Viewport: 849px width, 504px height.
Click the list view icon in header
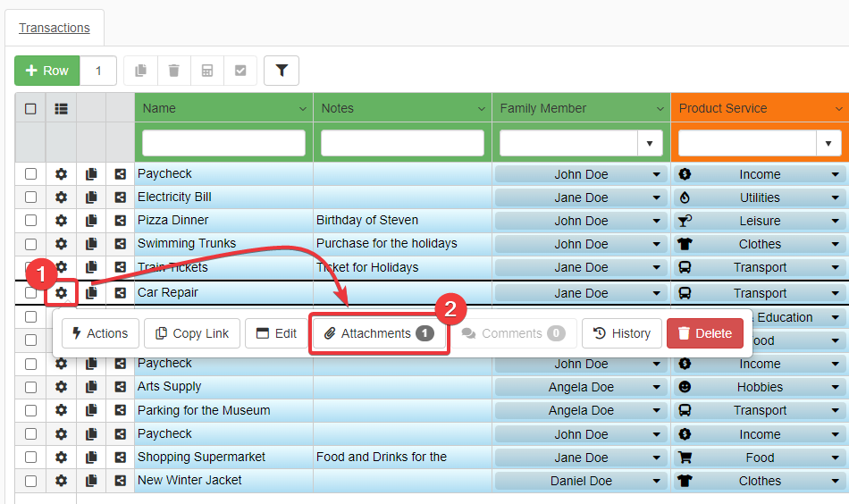tap(62, 108)
